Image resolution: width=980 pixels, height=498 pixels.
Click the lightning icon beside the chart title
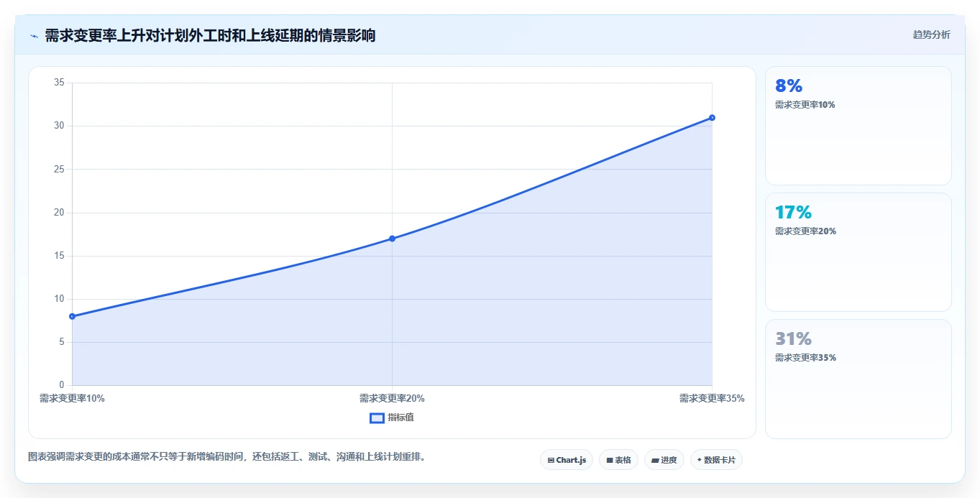point(34,35)
